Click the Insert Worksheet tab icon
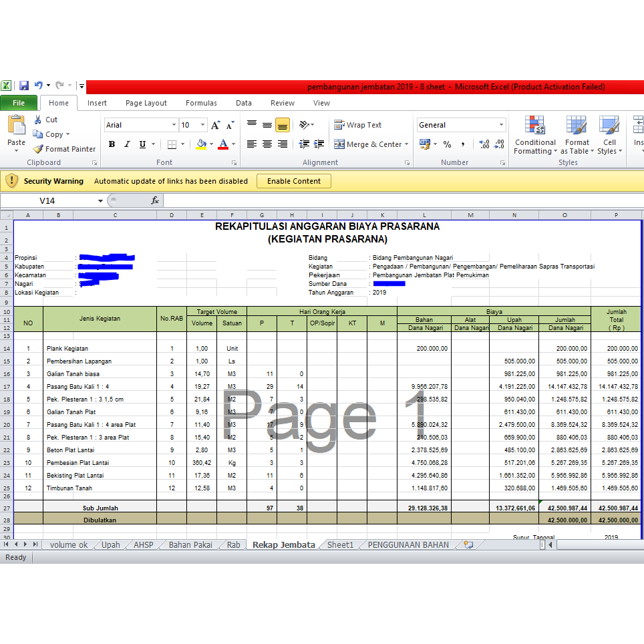The image size is (644, 644). point(468,544)
